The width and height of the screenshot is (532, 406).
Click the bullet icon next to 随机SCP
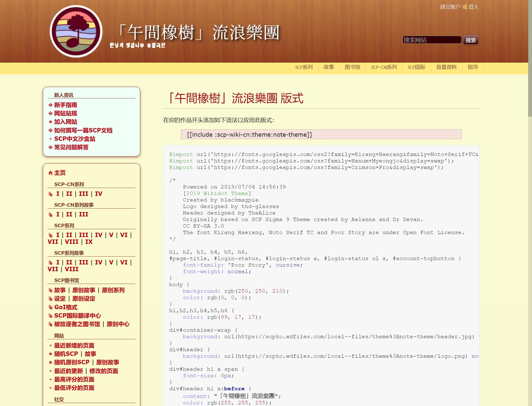(x=50, y=354)
